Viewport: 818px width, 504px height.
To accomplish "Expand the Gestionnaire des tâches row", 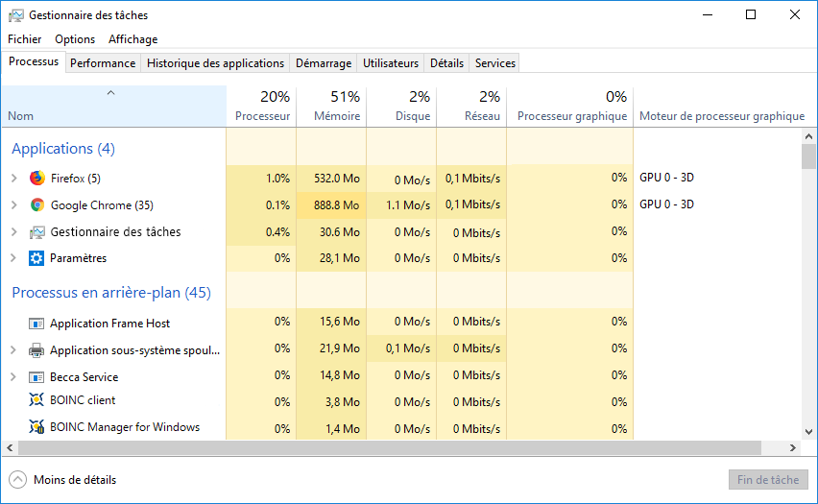I will [x=14, y=231].
